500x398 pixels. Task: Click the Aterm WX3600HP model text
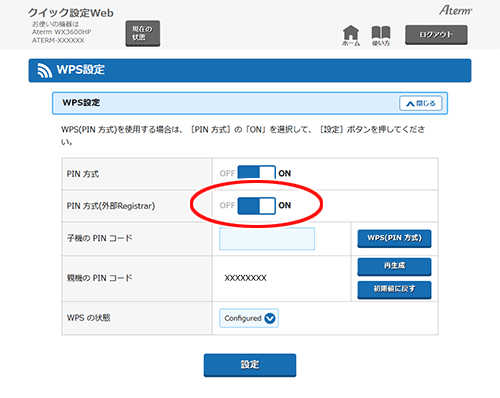coord(62,32)
